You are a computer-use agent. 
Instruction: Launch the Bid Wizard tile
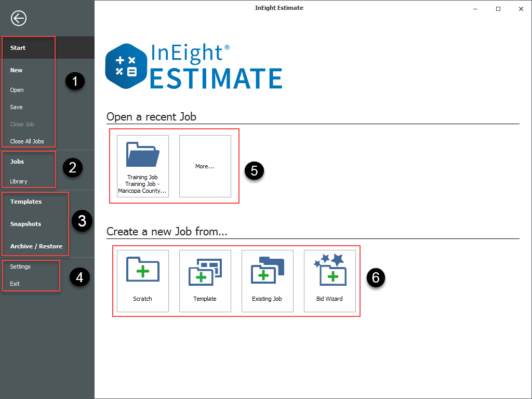pyautogui.click(x=330, y=281)
